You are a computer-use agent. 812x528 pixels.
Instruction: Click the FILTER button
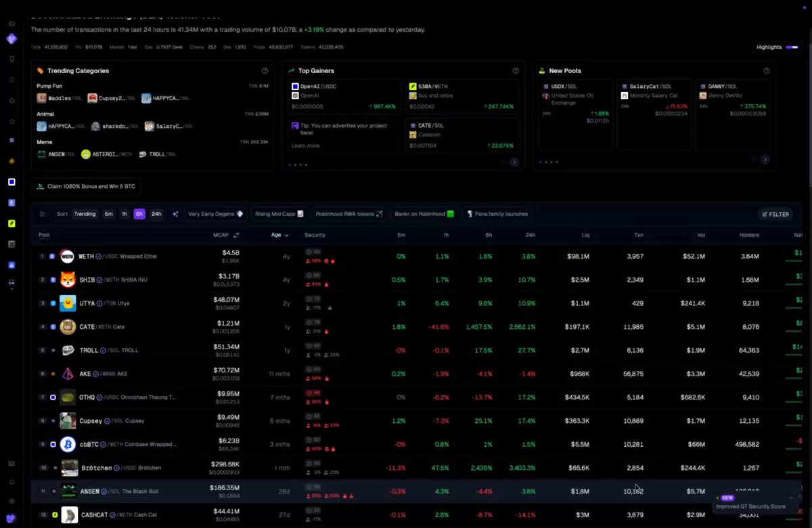(775, 214)
